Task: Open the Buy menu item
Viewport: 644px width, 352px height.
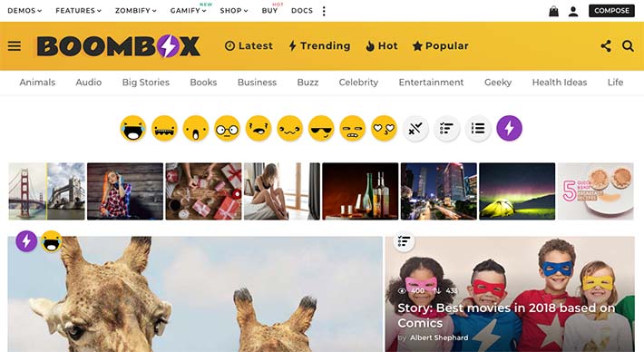Action: 269,11
